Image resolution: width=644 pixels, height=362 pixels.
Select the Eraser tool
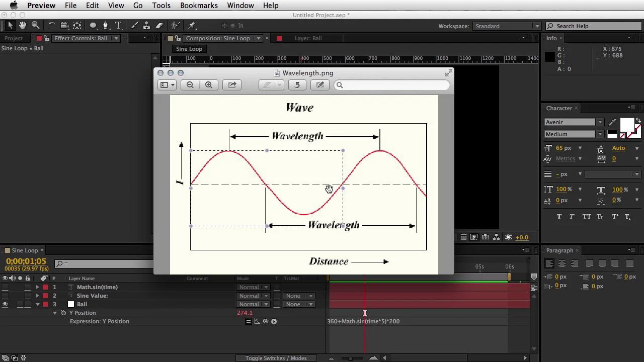[x=159, y=25]
